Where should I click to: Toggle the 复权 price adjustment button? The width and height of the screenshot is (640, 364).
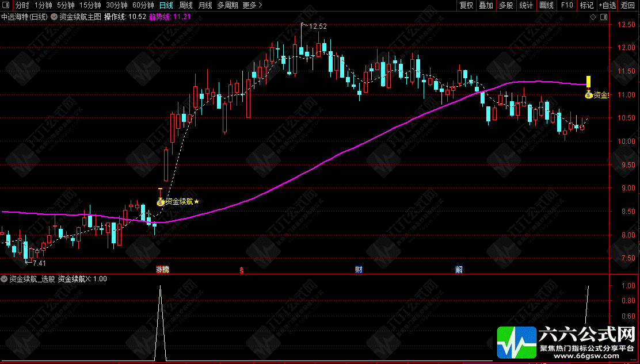[x=466, y=5]
